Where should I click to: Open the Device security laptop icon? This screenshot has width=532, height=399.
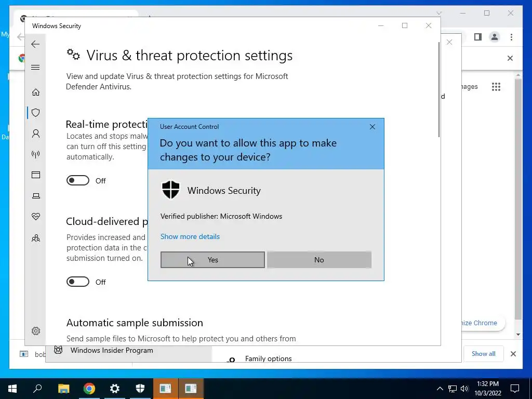tap(36, 196)
